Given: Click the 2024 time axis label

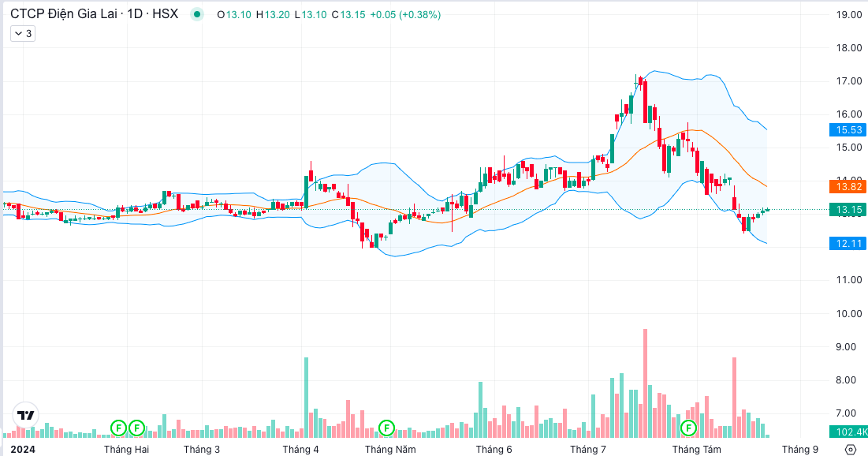Looking at the screenshot, I should click(23, 450).
